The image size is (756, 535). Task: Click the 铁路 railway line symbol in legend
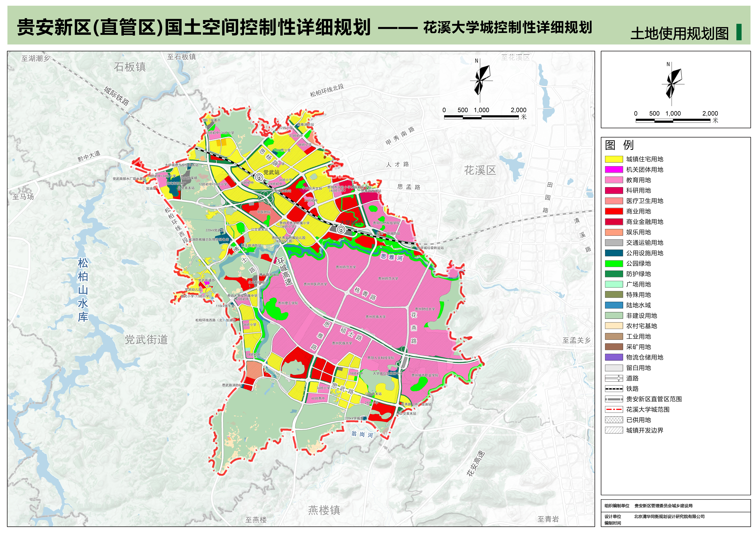click(614, 389)
